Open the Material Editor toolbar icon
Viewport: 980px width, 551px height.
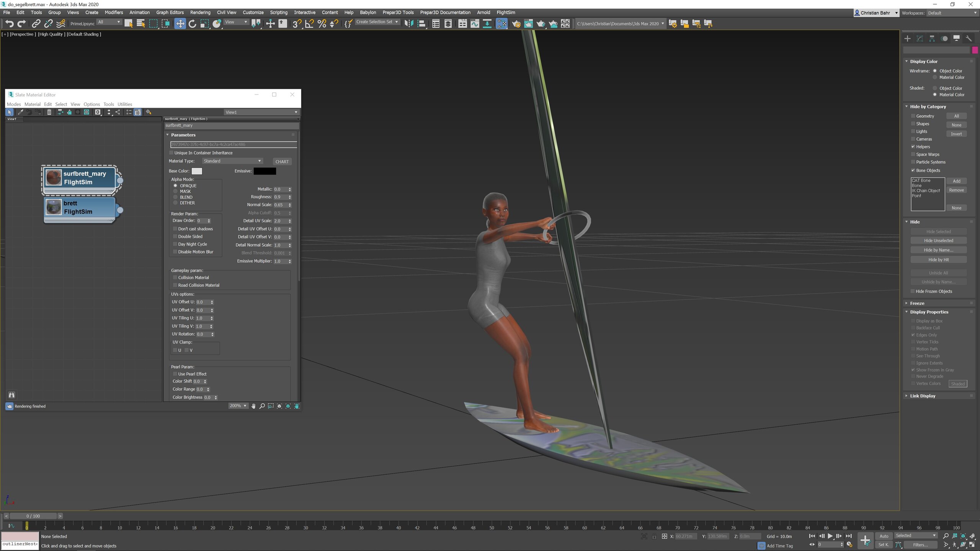click(x=501, y=24)
